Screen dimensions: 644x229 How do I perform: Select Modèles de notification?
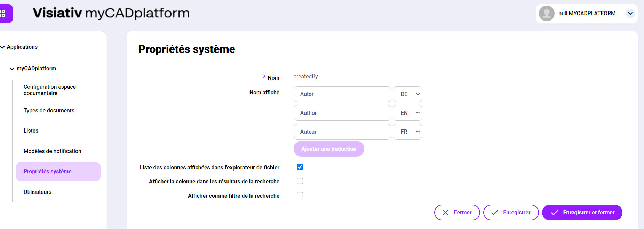[52, 151]
